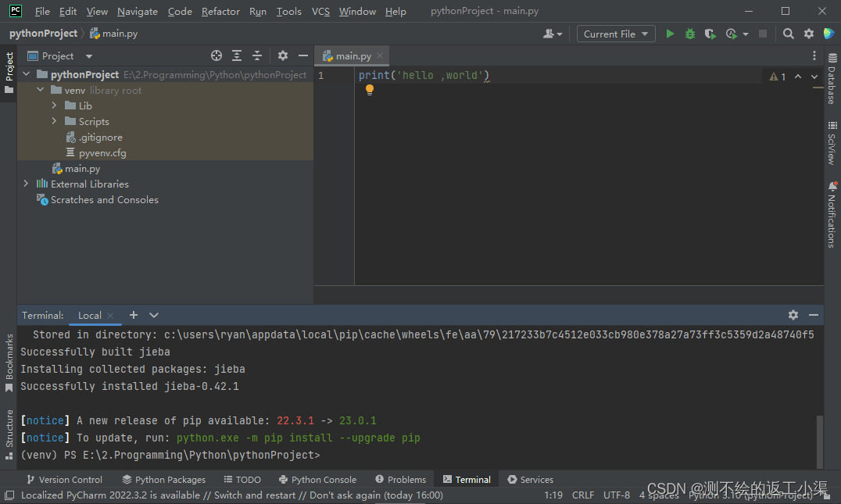Image resolution: width=841 pixels, height=504 pixels.
Task: Toggle the Database side tool window
Action: (832, 78)
